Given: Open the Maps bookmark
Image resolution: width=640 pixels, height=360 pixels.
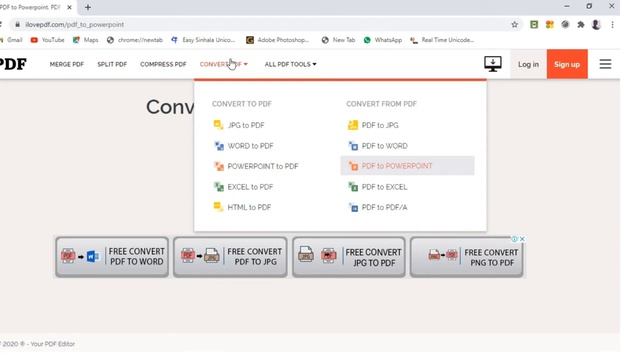Looking at the screenshot, I should [85, 40].
